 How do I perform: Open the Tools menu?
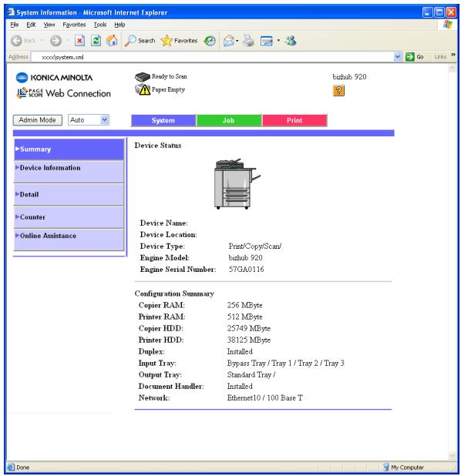point(100,25)
